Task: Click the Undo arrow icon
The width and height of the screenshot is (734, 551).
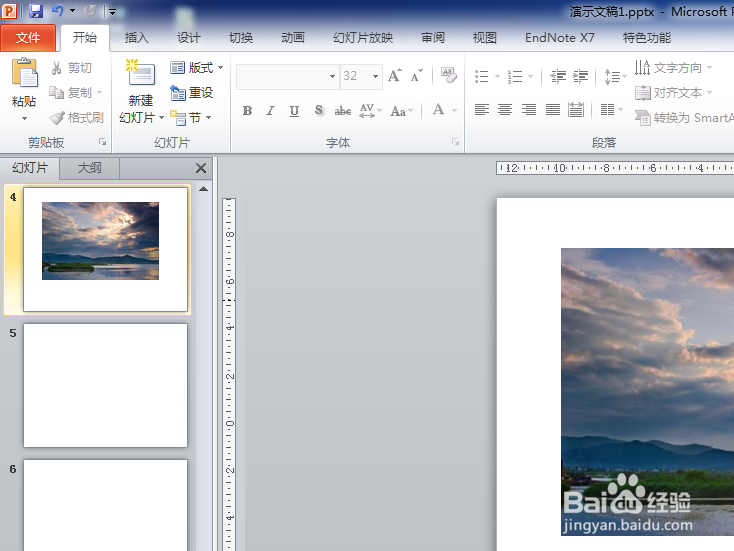Action: tap(57, 10)
